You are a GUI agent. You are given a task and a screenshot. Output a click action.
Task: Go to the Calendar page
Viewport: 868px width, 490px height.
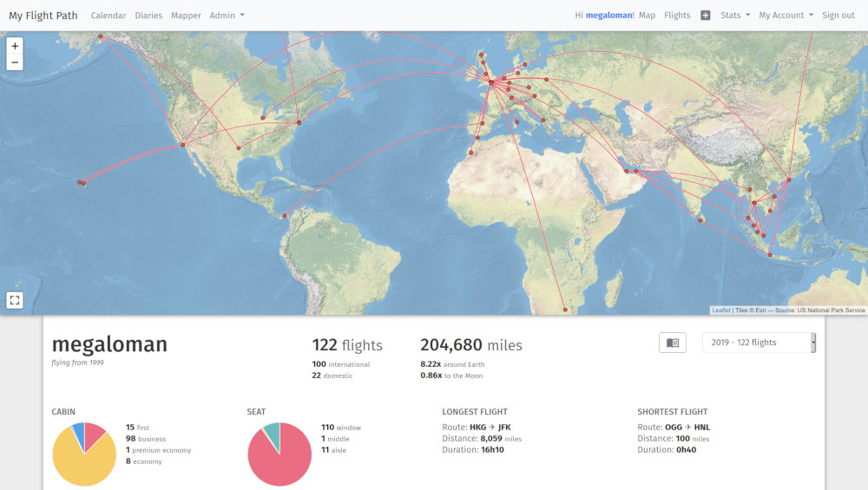click(108, 16)
